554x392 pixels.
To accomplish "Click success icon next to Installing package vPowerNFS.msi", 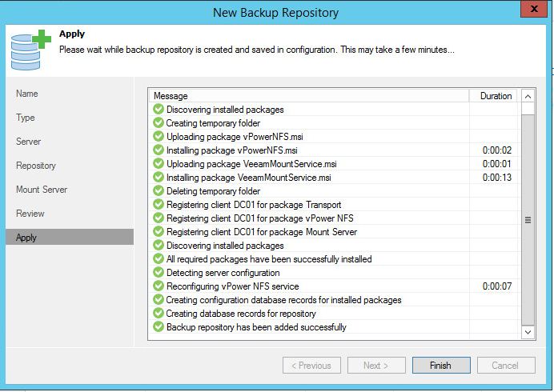I will point(158,150).
